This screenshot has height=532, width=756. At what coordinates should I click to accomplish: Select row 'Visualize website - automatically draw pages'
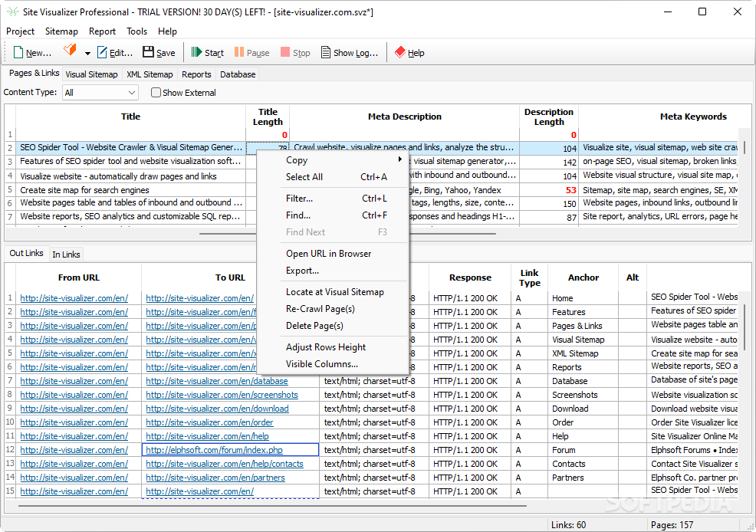pyautogui.click(x=130, y=176)
